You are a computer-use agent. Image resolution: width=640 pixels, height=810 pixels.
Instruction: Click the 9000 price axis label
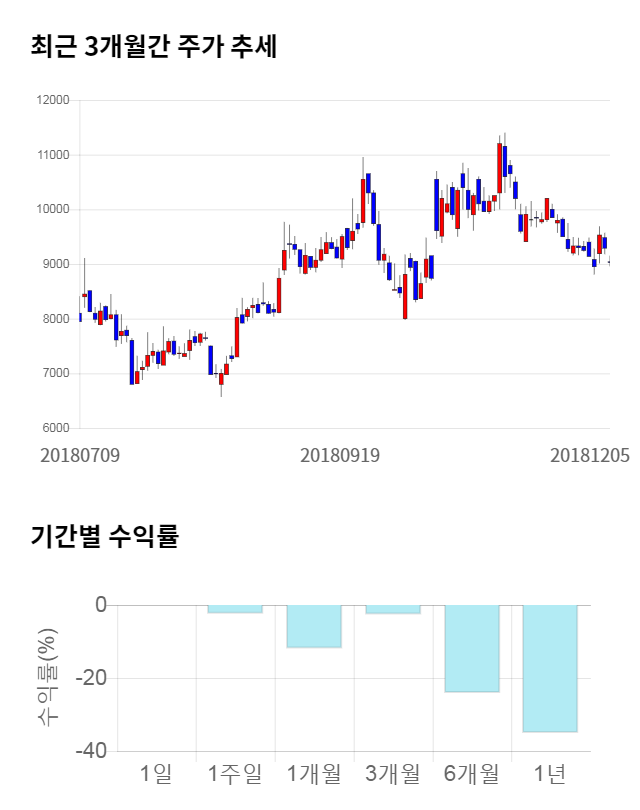pyautogui.click(x=53, y=264)
